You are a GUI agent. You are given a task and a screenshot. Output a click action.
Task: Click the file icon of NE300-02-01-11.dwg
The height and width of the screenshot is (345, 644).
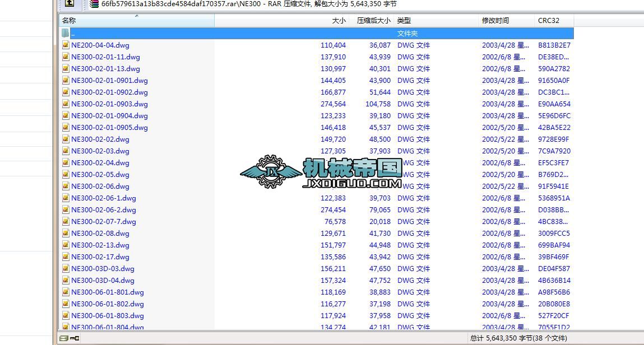click(x=66, y=57)
